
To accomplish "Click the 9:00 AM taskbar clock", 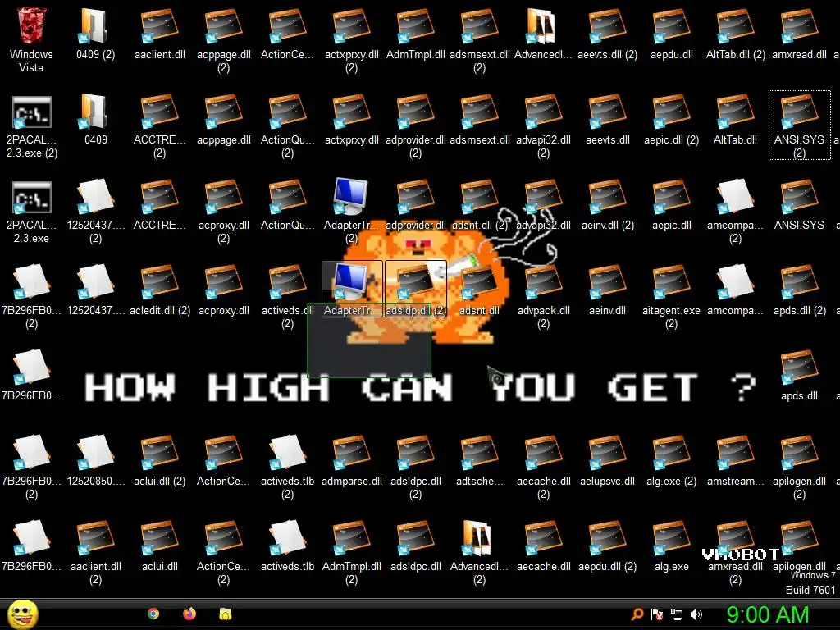I will click(767, 614).
